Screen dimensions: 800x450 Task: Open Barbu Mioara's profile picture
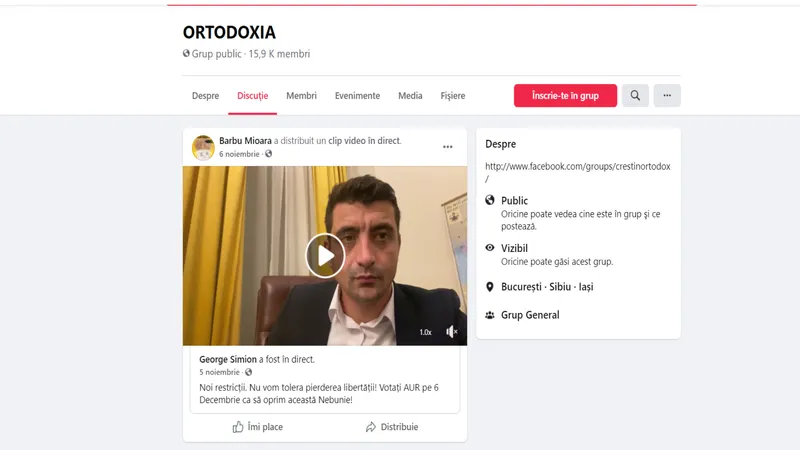[x=203, y=147]
